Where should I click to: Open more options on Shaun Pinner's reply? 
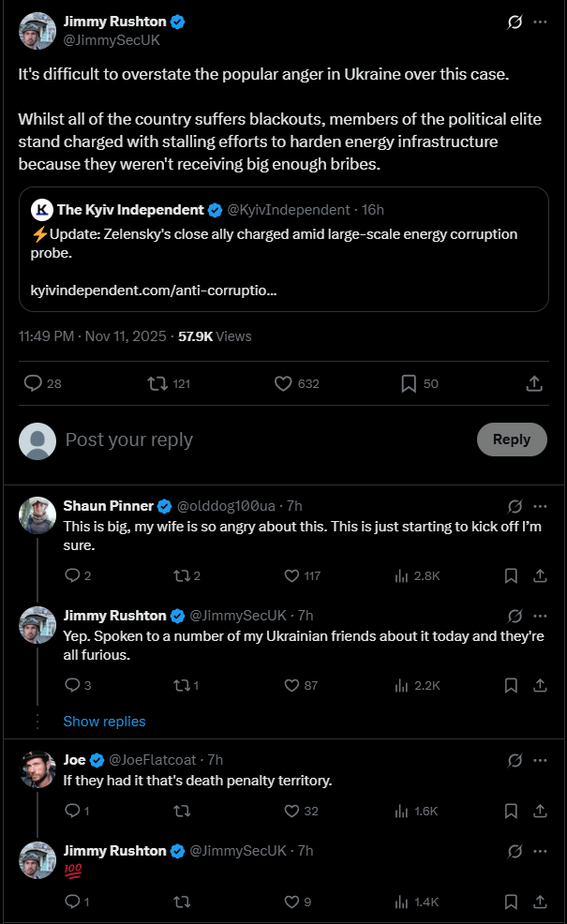[x=541, y=506]
